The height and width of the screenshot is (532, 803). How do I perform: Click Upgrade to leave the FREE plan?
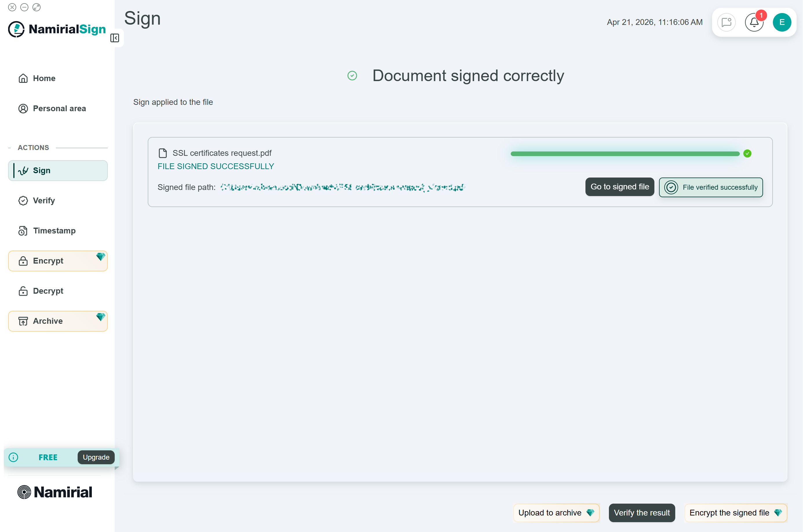[96, 457]
